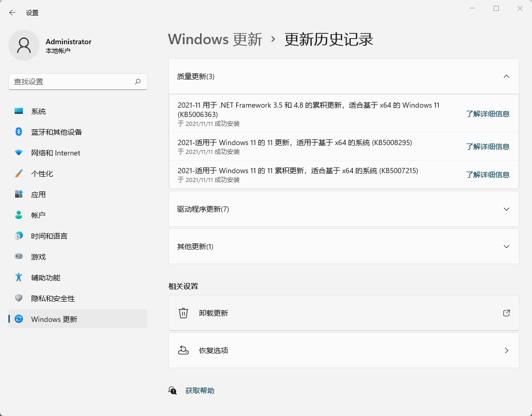Maximize the Settings window
This screenshot has height=416, width=532.
pos(496,8)
